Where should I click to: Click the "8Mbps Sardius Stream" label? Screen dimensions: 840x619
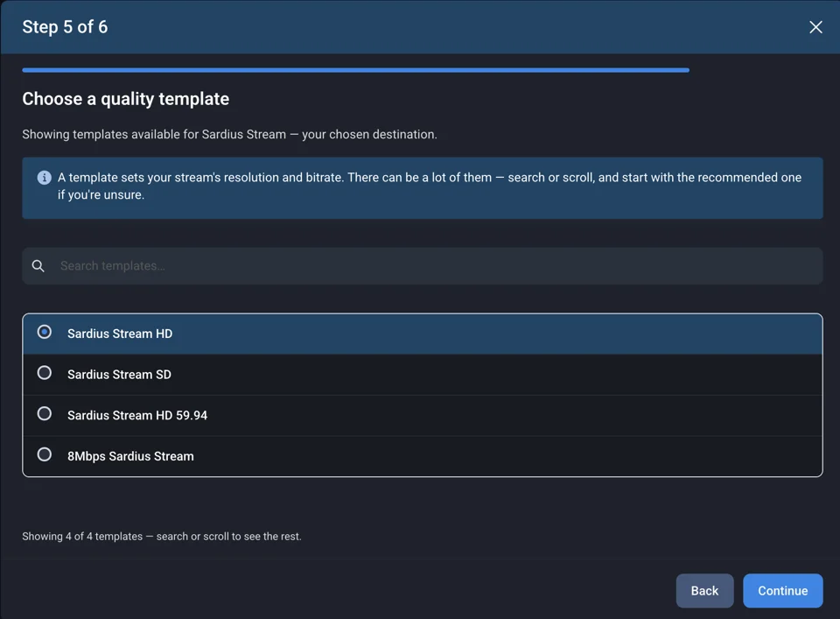click(x=130, y=456)
